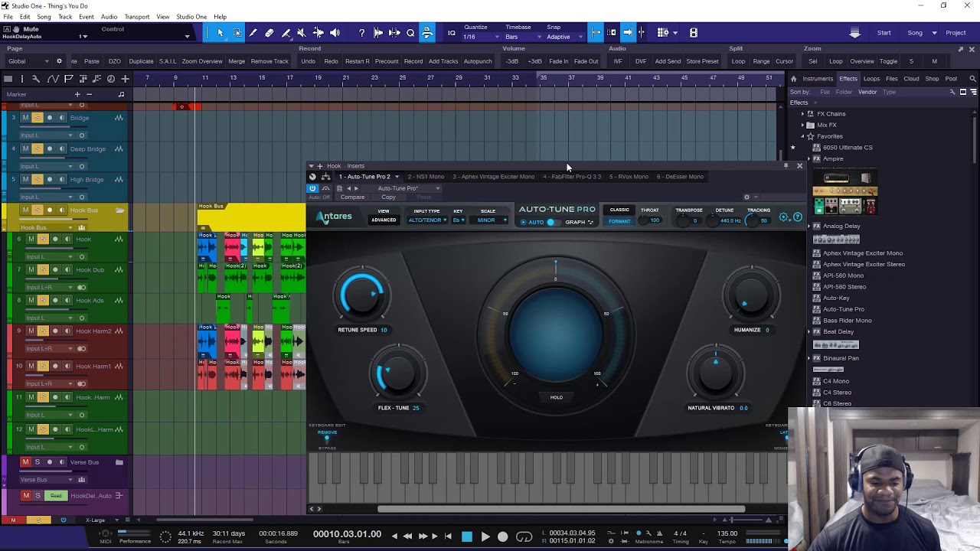Click the Remove Track button
The width and height of the screenshot is (980, 551).
coord(269,61)
